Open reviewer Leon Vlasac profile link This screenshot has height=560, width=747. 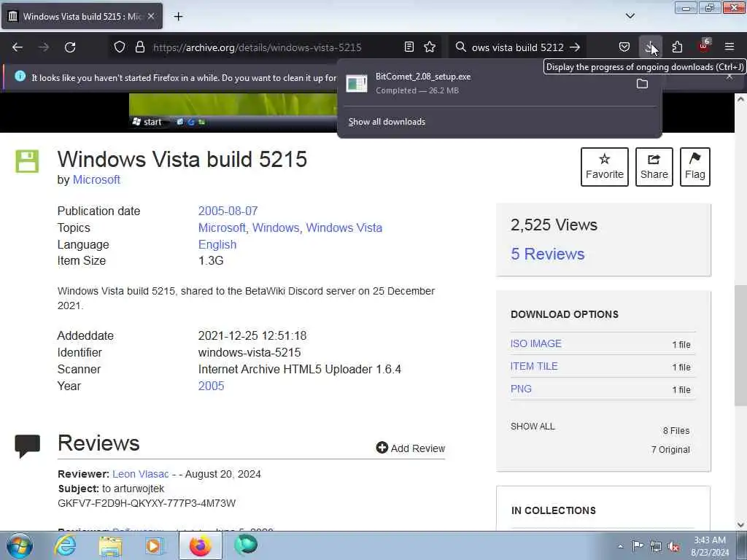pyautogui.click(x=141, y=474)
